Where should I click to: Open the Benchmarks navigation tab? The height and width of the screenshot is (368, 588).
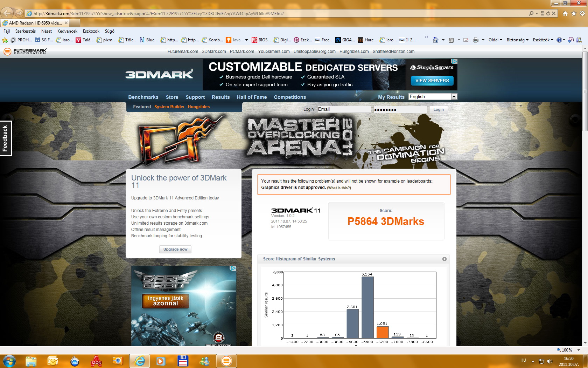(x=143, y=97)
